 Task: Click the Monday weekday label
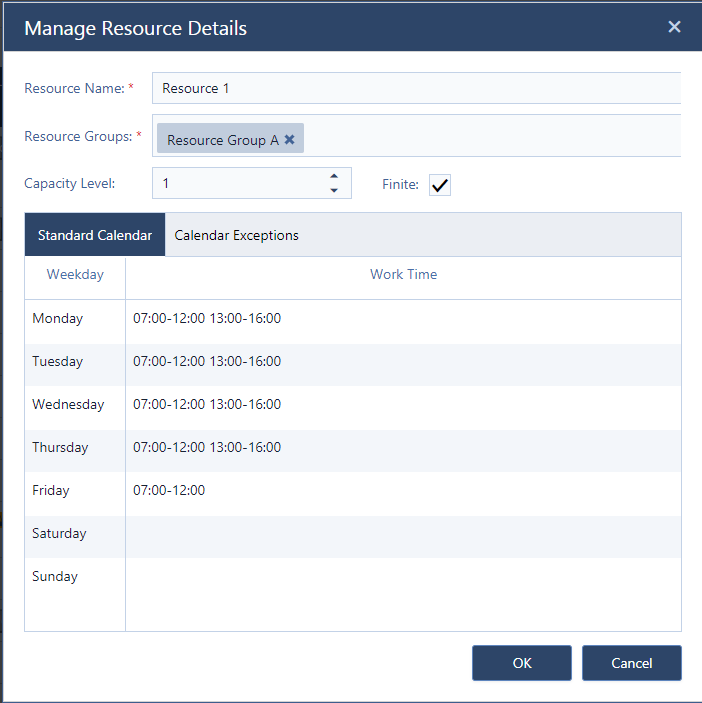point(58,318)
